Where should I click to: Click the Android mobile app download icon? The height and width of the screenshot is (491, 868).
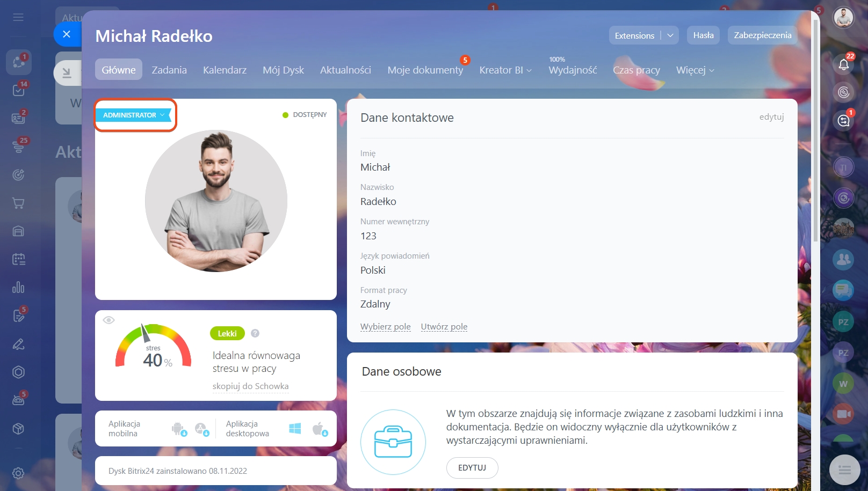[179, 429]
